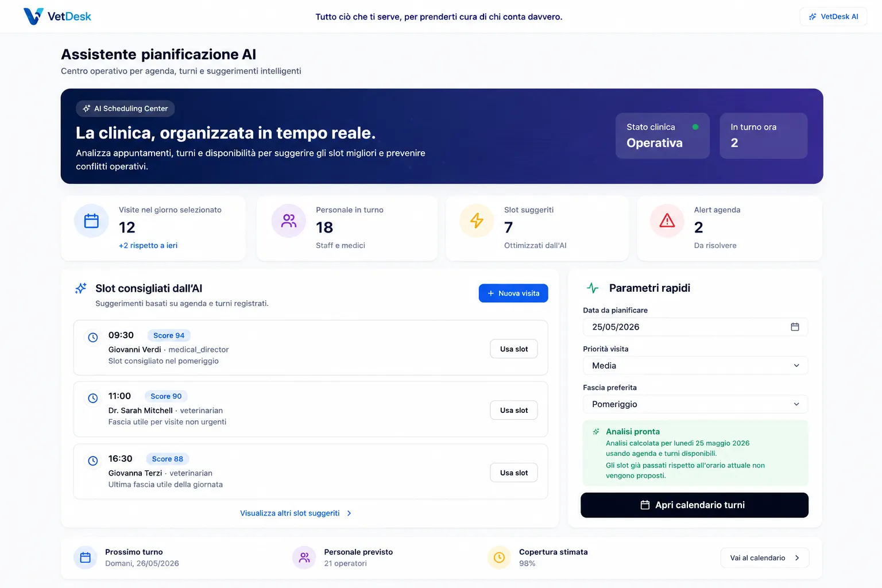Open the In turno ora card

763,136
